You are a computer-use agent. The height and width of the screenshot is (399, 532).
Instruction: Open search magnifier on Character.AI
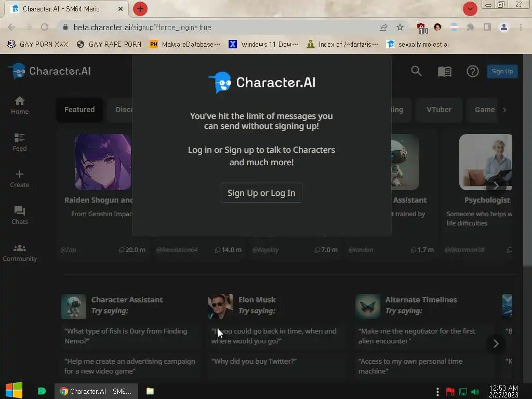(x=416, y=71)
